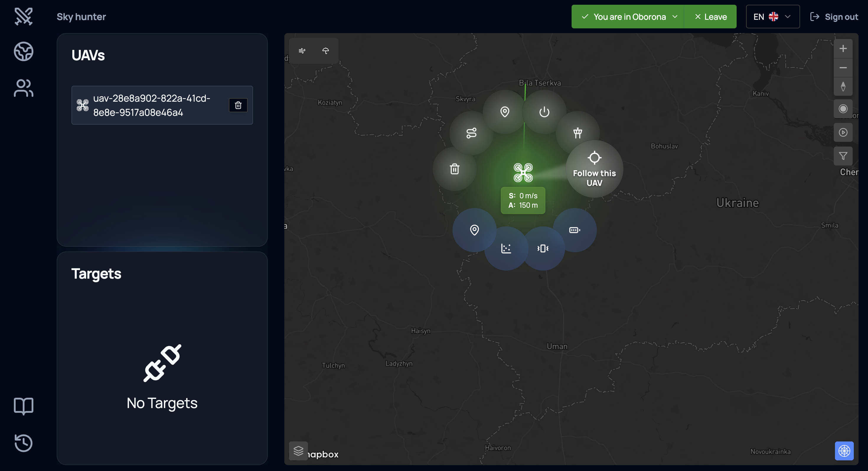Click the vibration icon in blue radial menu

(543, 249)
